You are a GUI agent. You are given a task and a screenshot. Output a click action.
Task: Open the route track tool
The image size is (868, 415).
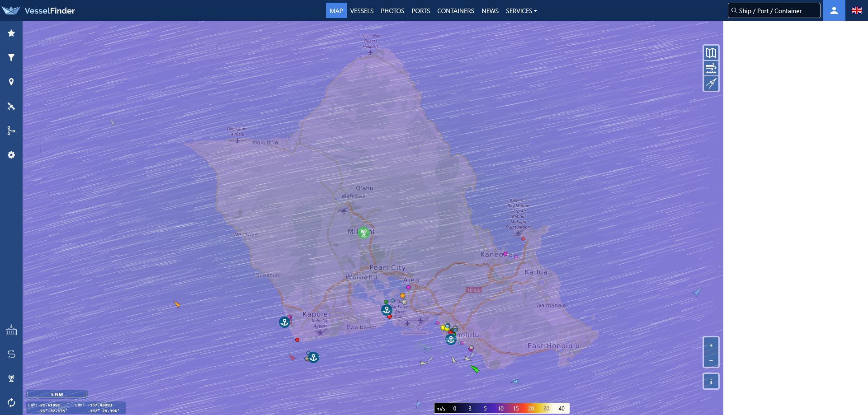pos(11,131)
